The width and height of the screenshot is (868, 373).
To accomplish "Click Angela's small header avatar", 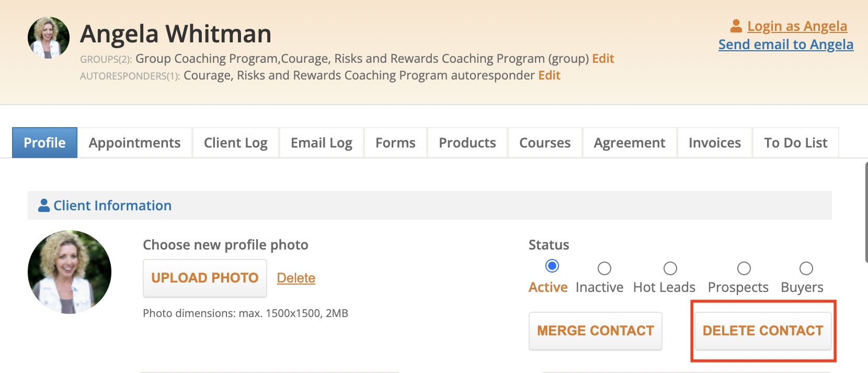I will click(49, 37).
